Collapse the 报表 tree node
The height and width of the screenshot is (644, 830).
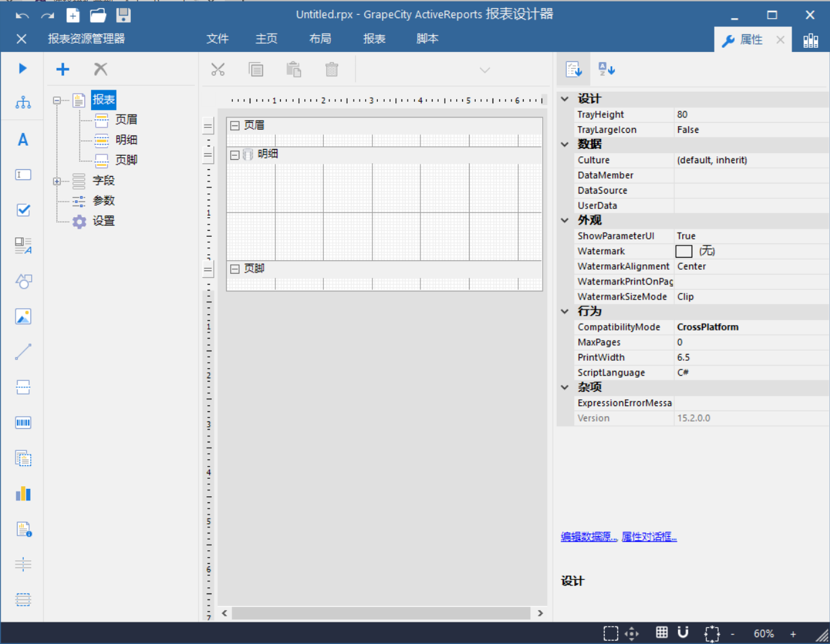(x=57, y=100)
